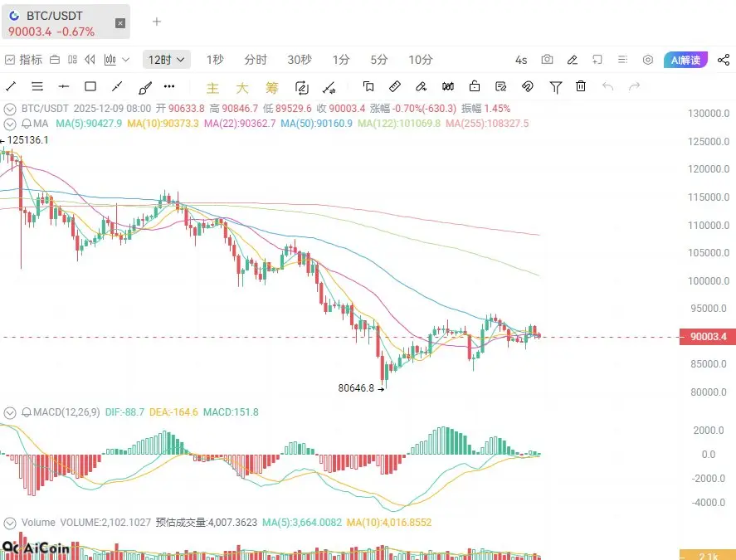Select the candlestick chart type icon
This screenshot has height=560, width=736.
click(x=110, y=60)
